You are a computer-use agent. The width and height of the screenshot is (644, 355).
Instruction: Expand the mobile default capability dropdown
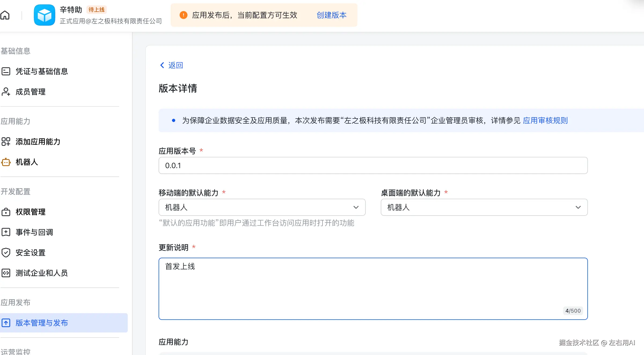[262, 207]
